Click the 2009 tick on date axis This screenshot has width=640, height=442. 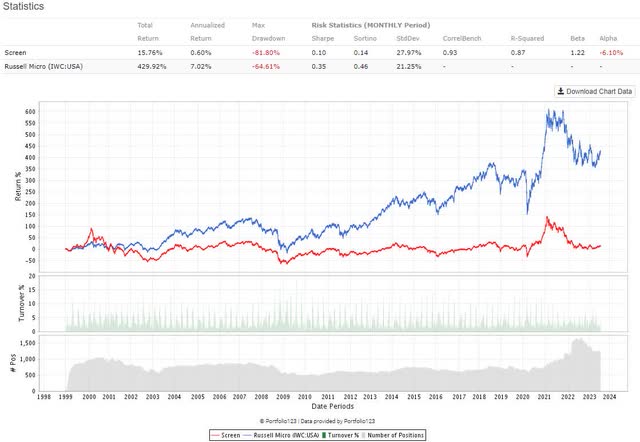point(283,397)
